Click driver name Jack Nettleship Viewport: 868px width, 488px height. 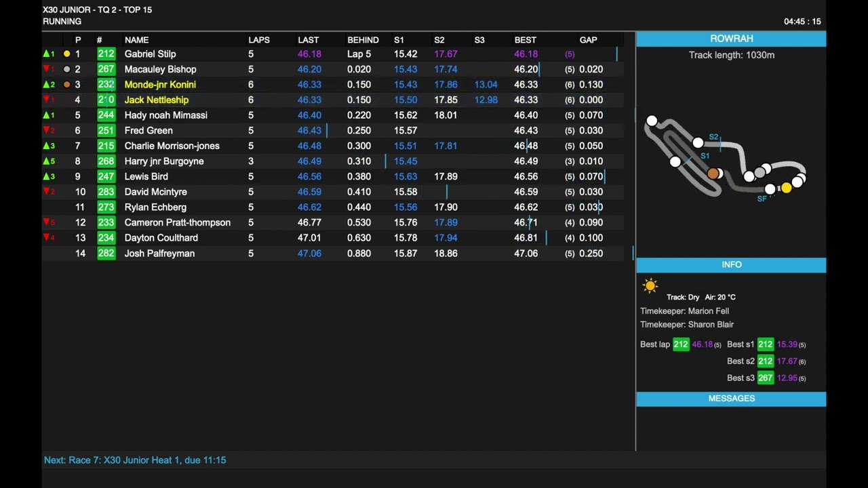pyautogui.click(x=156, y=100)
